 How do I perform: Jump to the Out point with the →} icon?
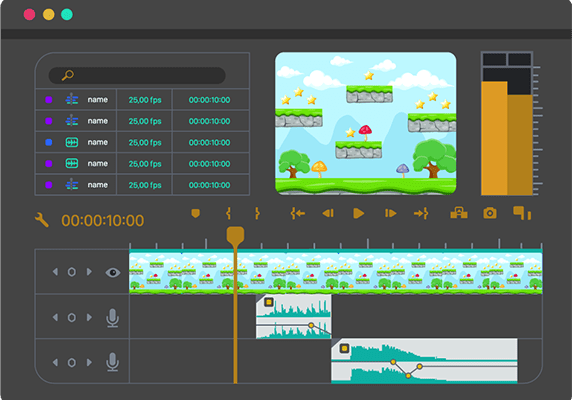[421, 213]
